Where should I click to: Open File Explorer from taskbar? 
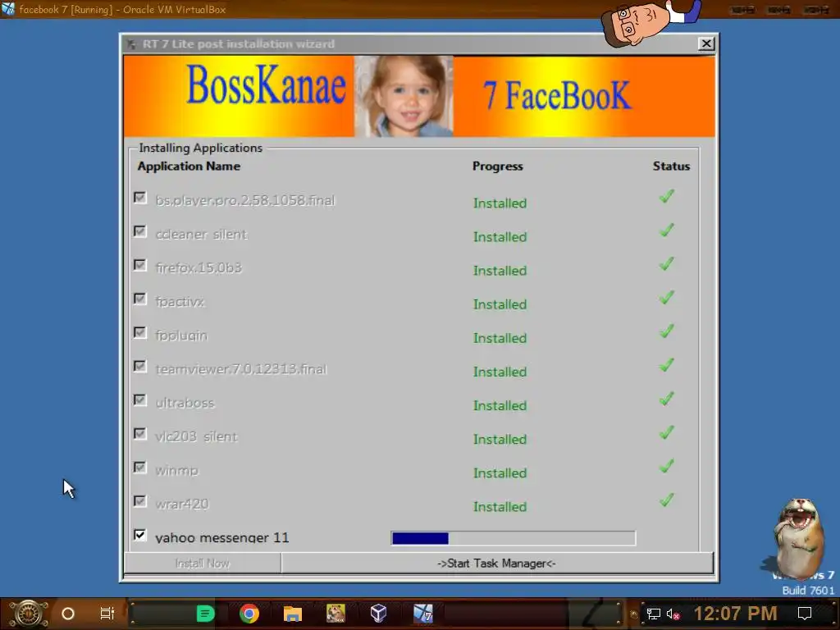[293, 614]
